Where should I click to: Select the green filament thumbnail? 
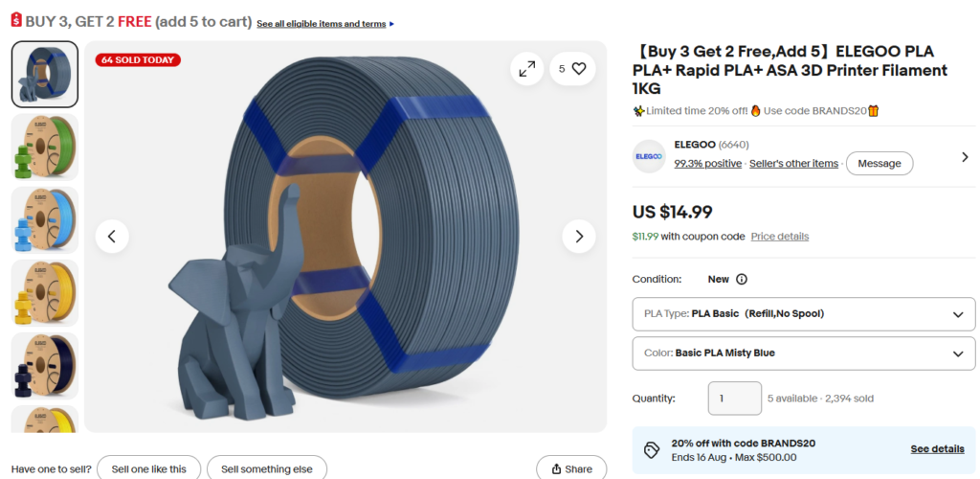45,148
